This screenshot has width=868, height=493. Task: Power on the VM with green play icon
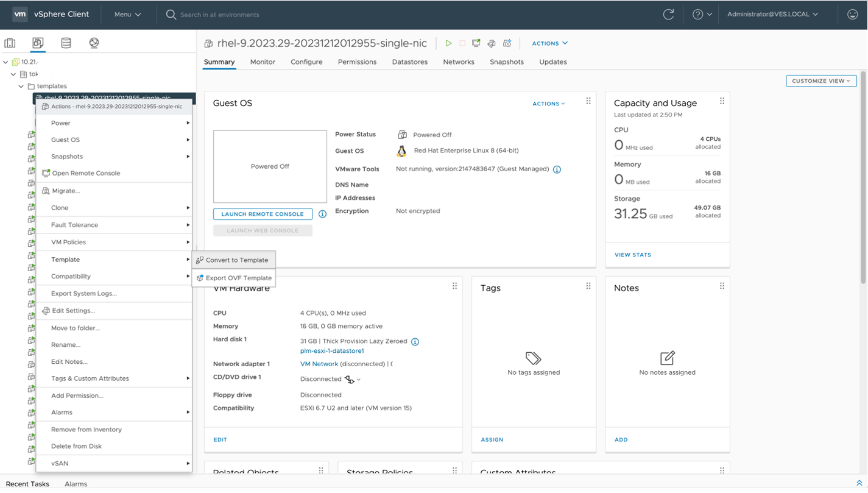click(448, 43)
